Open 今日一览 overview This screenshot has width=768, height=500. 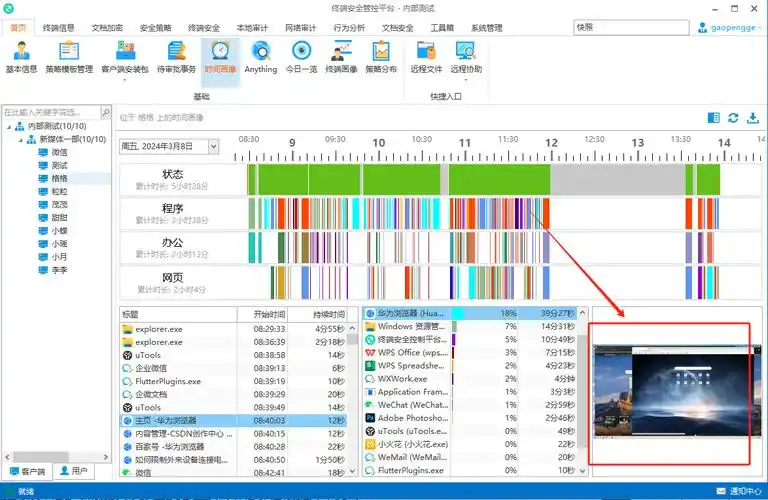[300, 56]
